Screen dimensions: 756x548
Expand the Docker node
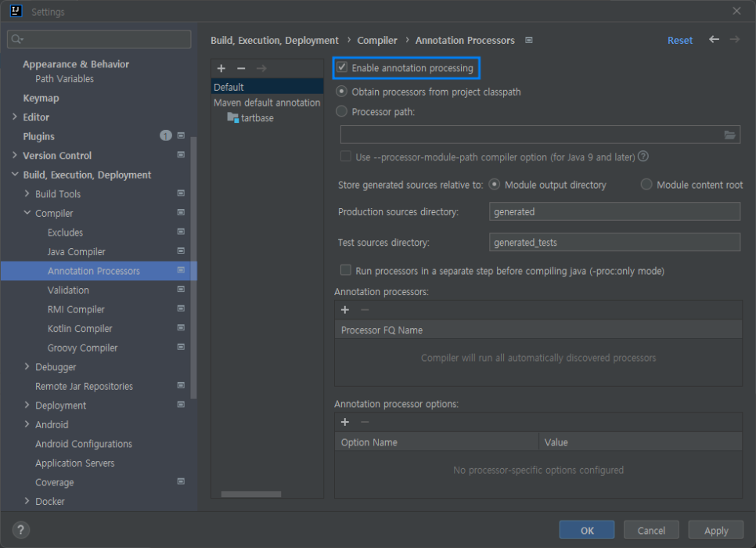[x=27, y=501]
